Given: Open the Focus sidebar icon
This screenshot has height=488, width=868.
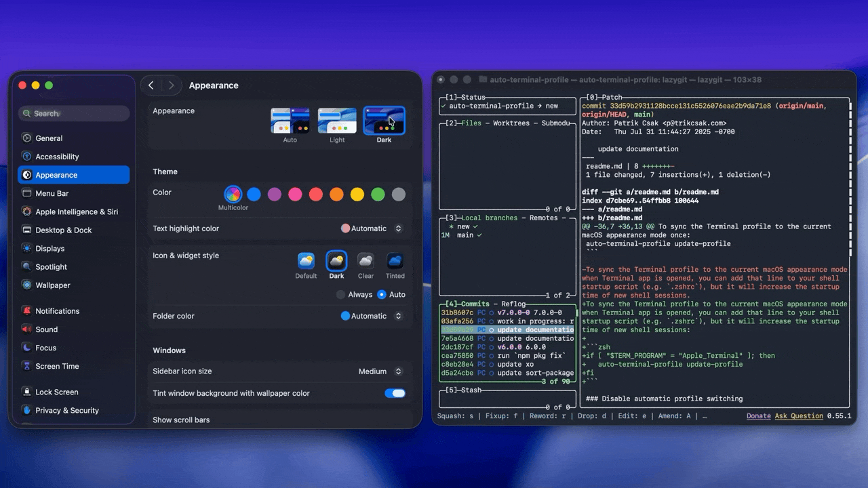Looking at the screenshot, I should click(26, 348).
